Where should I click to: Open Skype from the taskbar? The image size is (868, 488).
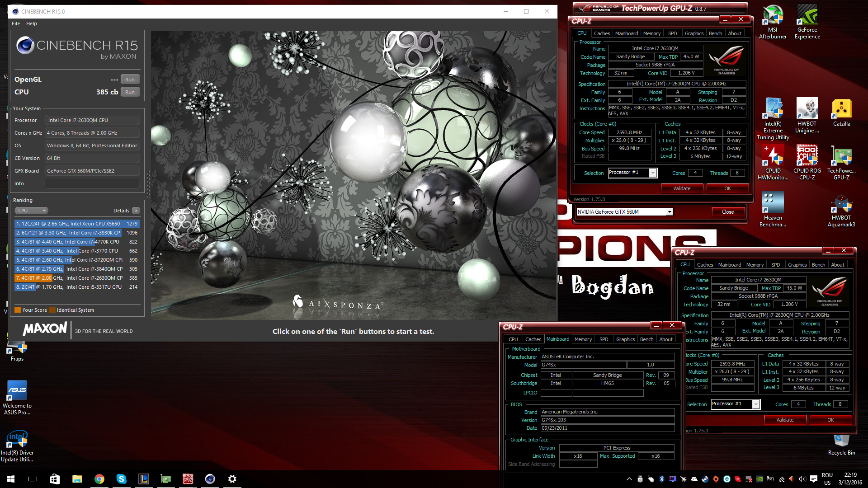[121, 479]
